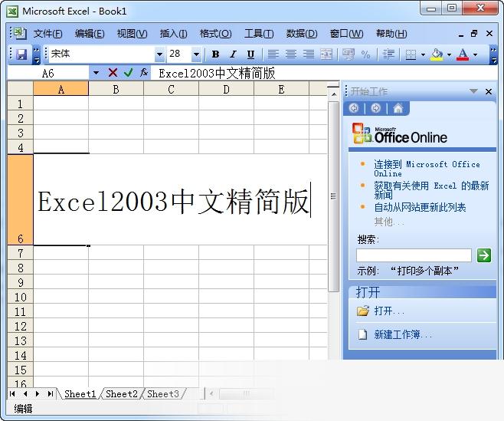Click the Insert Function fx icon
This screenshot has height=421, width=504.
[144, 73]
